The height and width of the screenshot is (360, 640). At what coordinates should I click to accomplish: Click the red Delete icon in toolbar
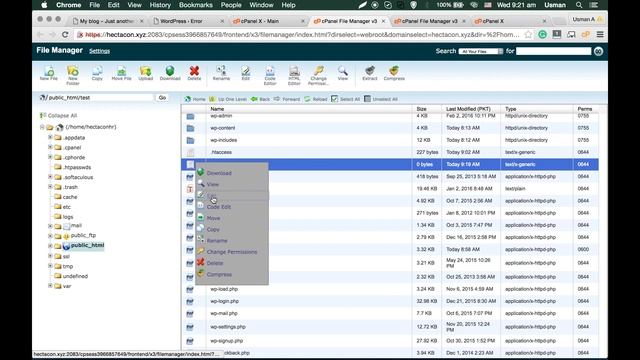194,73
